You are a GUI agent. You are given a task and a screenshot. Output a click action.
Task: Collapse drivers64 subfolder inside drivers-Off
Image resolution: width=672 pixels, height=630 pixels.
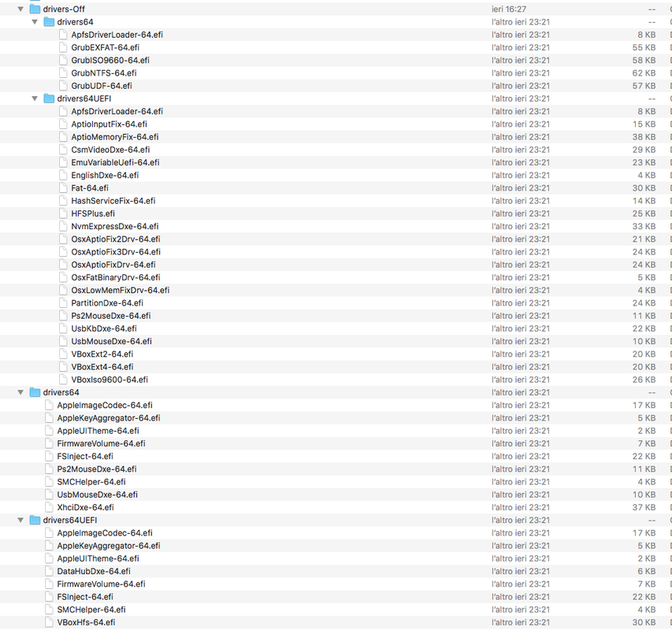coord(35,22)
